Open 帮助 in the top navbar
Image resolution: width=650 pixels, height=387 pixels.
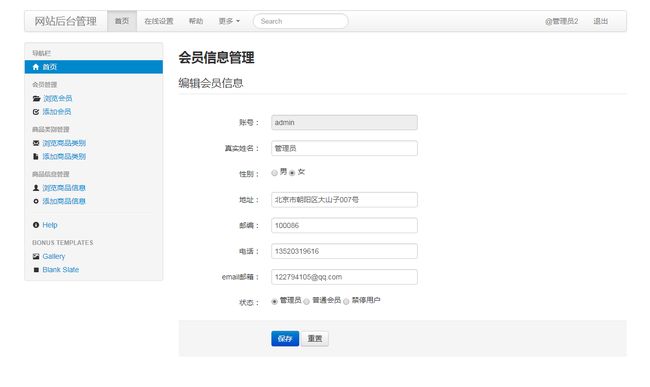(196, 21)
